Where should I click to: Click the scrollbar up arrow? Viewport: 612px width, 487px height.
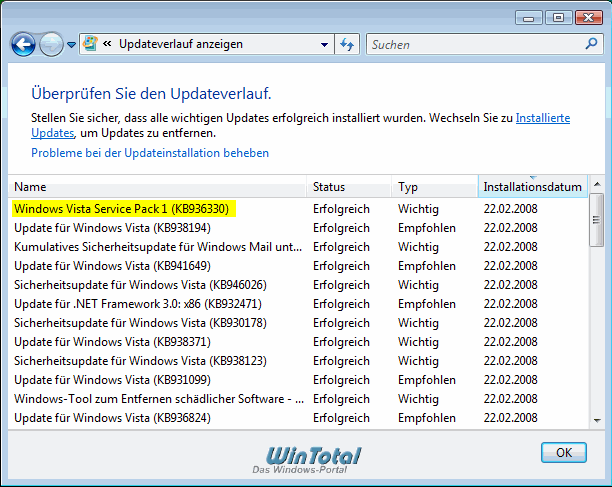point(597,184)
